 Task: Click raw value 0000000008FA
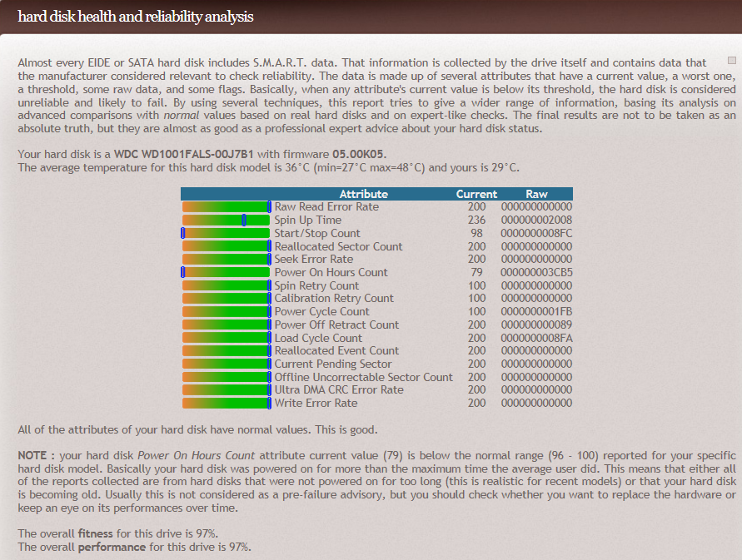(536, 338)
